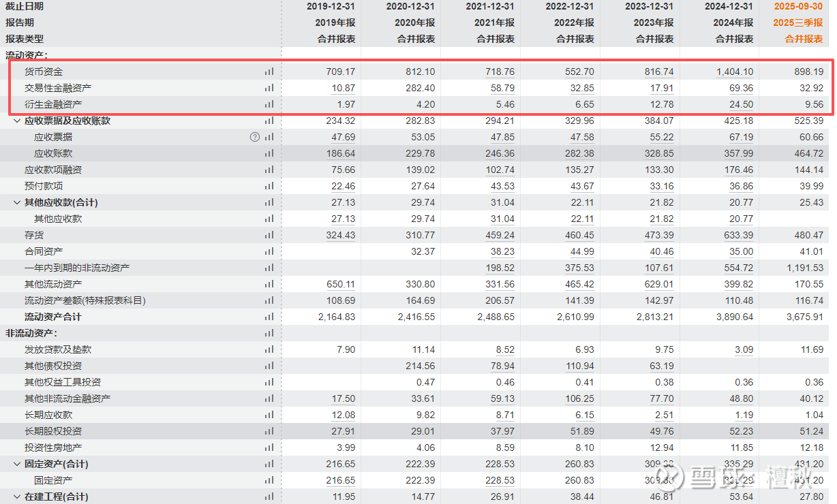837x504 pixels.
Task: Click the 282.40 value in 交易性金融资产 row
Action: click(x=420, y=88)
